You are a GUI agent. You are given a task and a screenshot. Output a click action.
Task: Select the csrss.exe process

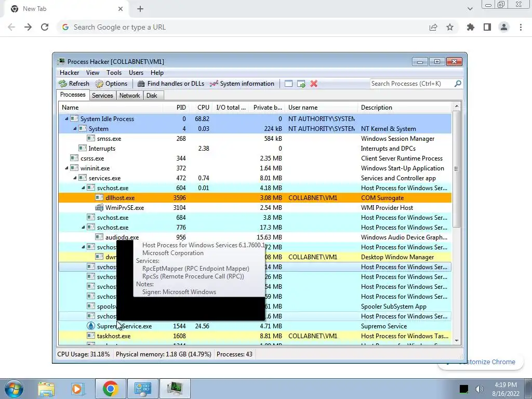click(255, 158)
